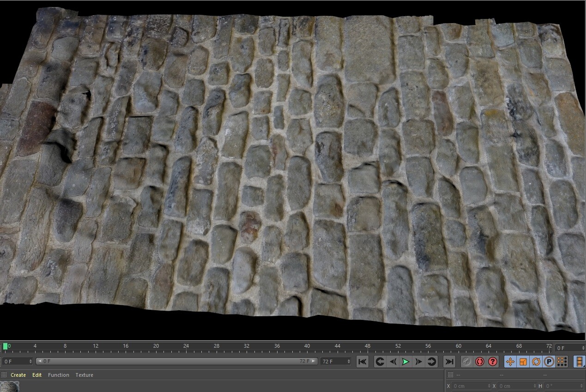Image resolution: width=586 pixels, height=392 pixels.
Task: Toggle point level animation keying
Action: [x=561, y=362]
